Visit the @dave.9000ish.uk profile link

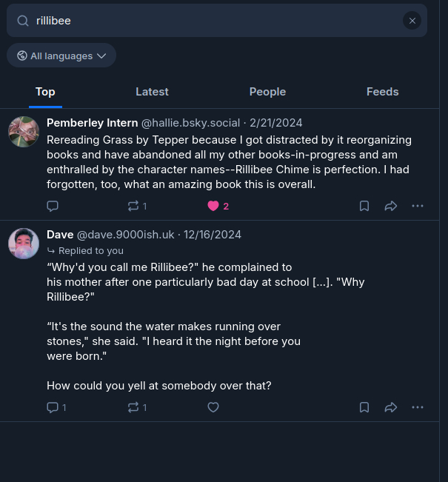(x=126, y=235)
